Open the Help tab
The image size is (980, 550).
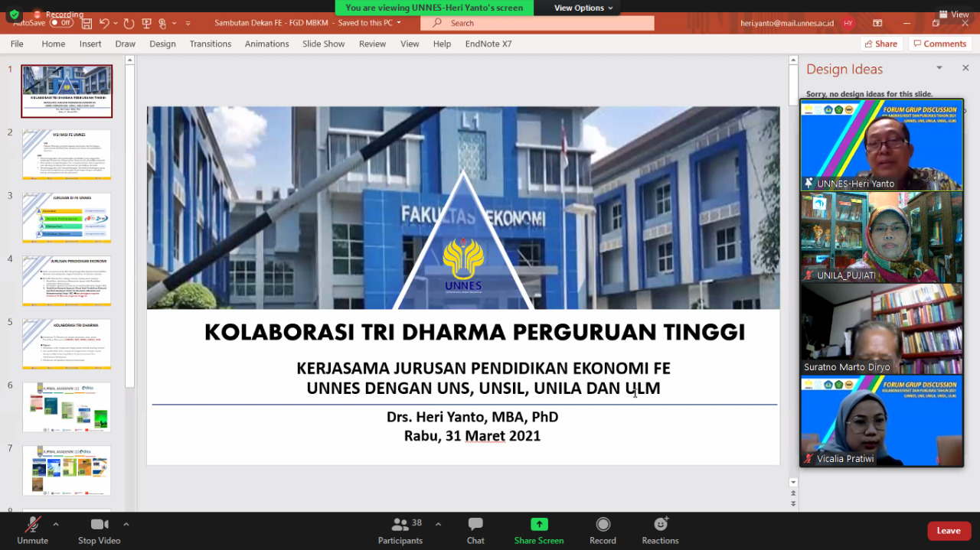point(442,44)
